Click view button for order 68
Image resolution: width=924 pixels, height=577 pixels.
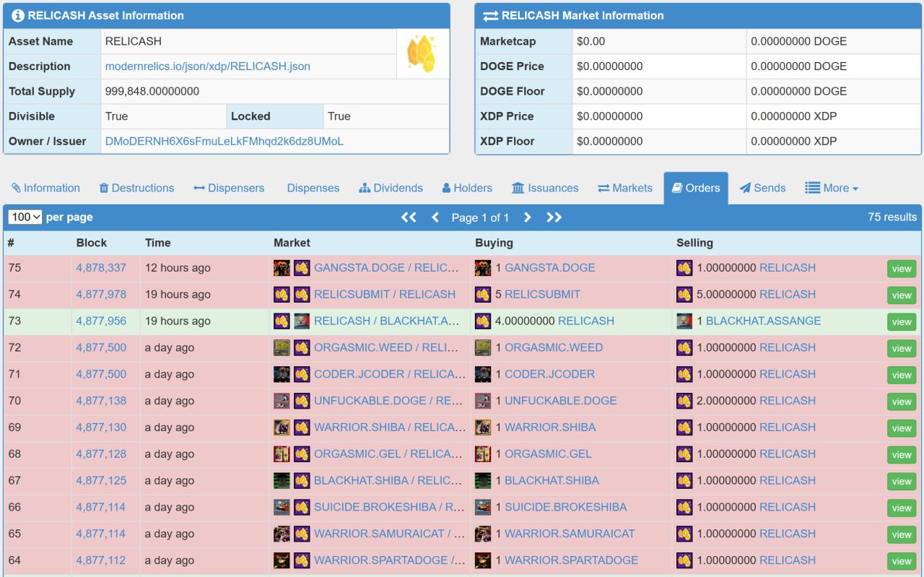(x=902, y=455)
